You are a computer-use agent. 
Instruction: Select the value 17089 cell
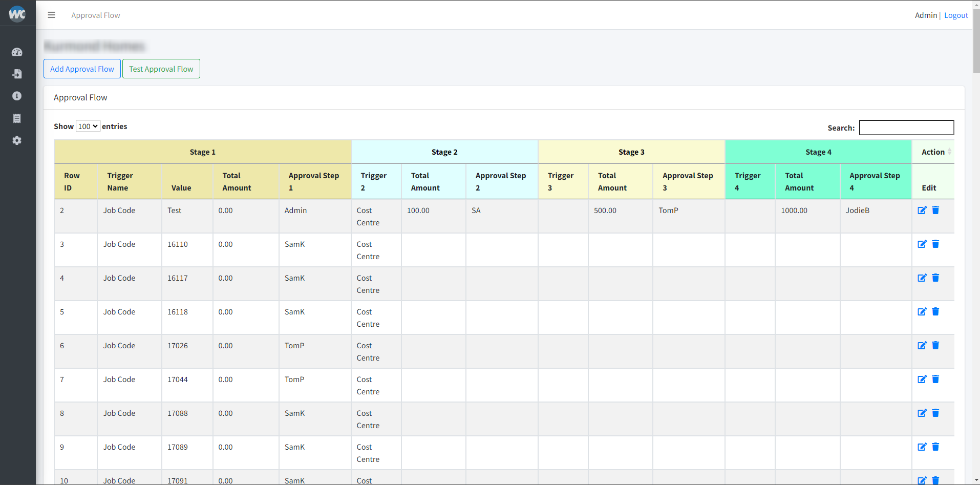[187, 453]
